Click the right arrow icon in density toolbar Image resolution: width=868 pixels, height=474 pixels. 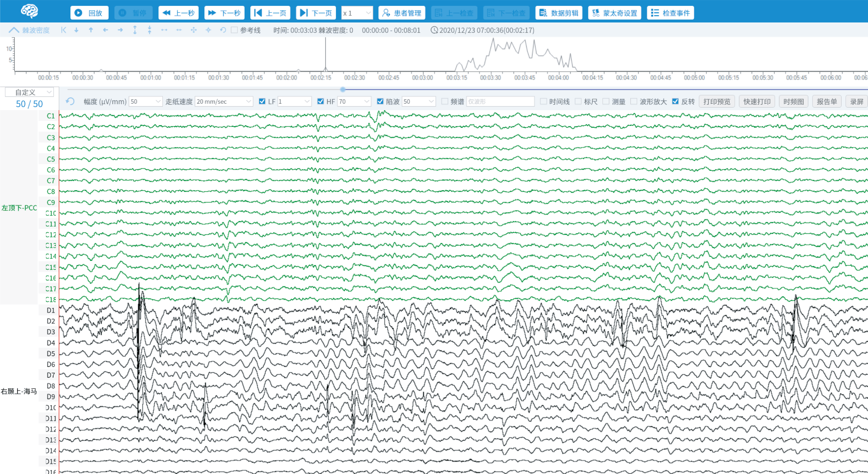(120, 30)
